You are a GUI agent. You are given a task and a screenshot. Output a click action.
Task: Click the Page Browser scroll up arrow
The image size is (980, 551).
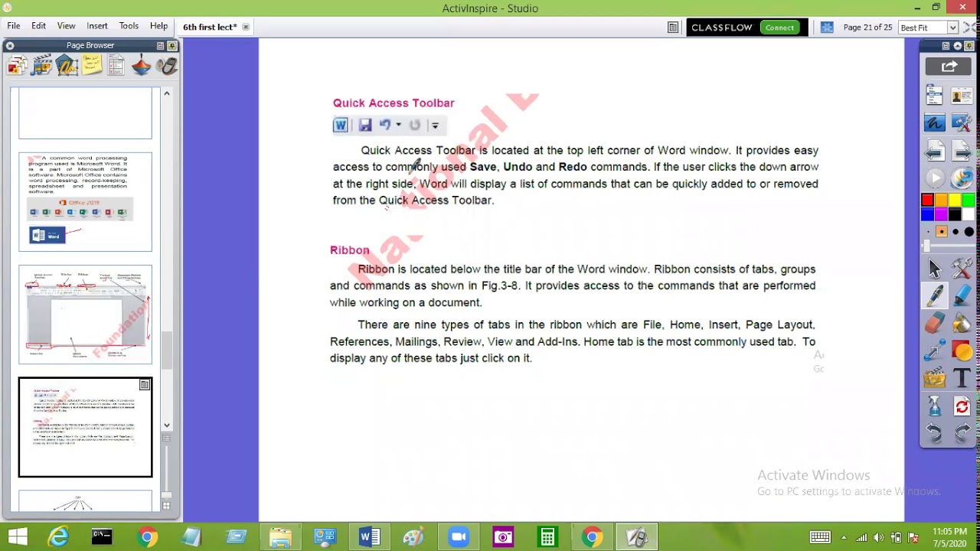[x=166, y=93]
